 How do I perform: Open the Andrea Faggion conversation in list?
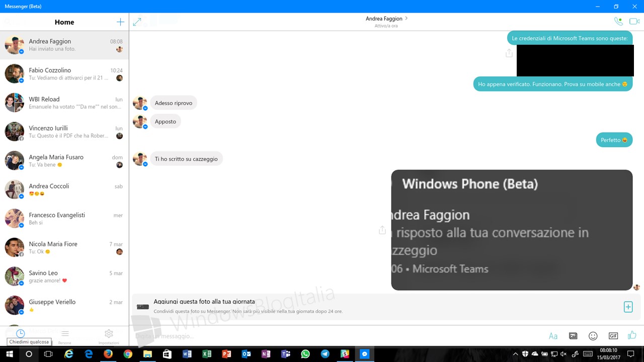64,45
